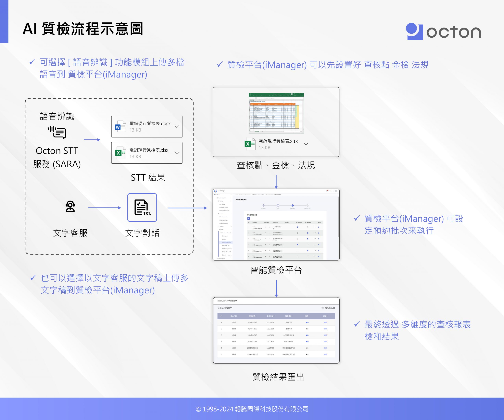504x420 pixels.
Task: Delete parameter row 2 with its trash icon
Action: pyautogui.click(x=319, y=233)
